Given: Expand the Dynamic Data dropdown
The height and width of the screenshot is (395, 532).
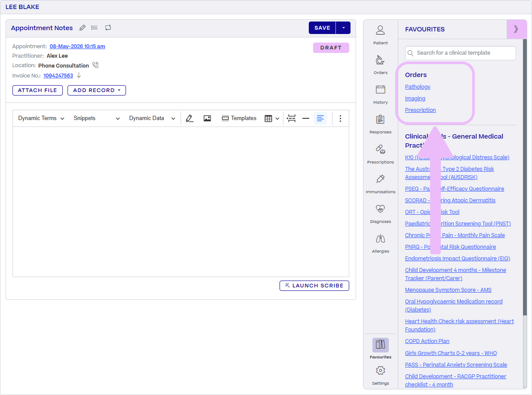Looking at the screenshot, I should [152, 118].
